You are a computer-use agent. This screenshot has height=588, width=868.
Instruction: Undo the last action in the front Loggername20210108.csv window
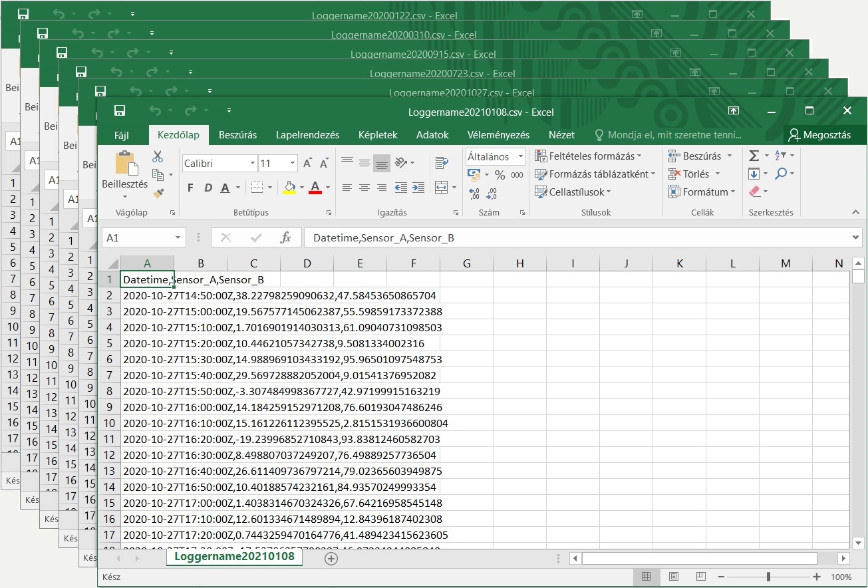pos(155,111)
